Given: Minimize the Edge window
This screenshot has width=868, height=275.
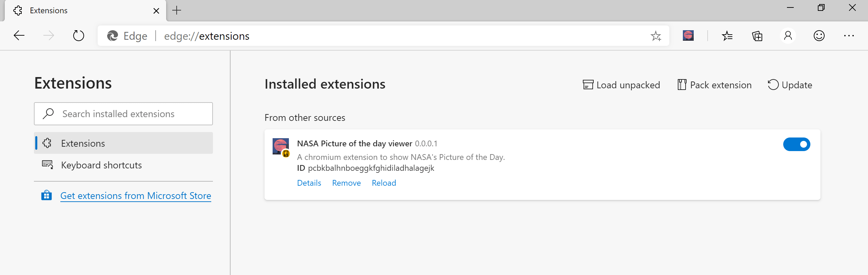Looking at the screenshot, I should tap(790, 8).
